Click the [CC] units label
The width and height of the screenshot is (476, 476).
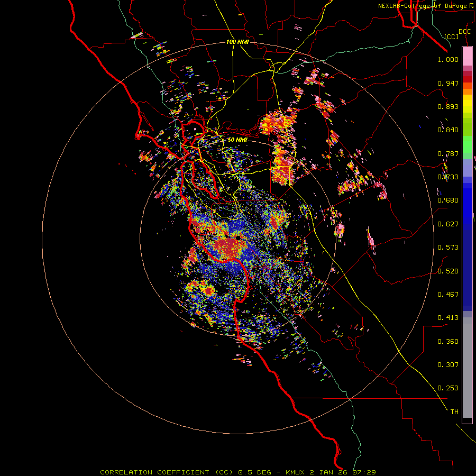(x=452, y=36)
